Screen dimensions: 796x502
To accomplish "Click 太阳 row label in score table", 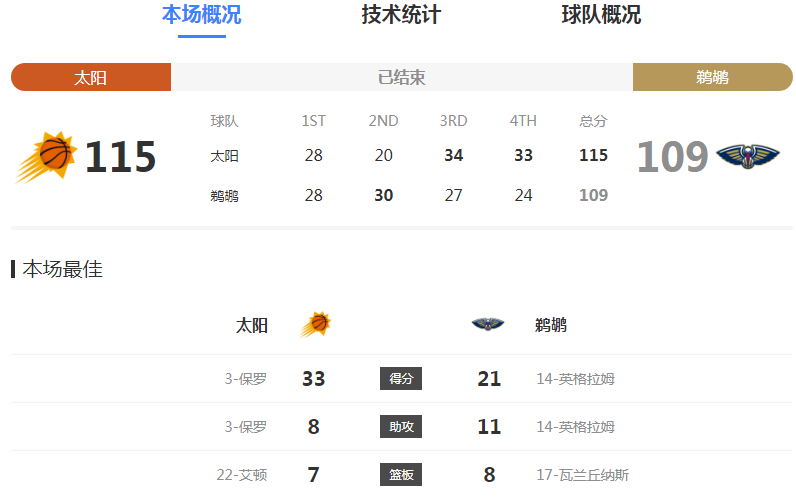I will [x=224, y=155].
